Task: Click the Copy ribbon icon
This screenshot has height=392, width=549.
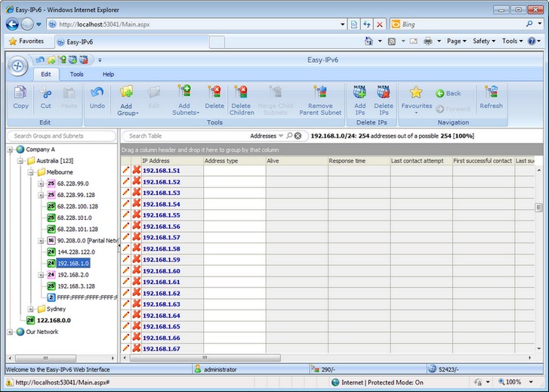Action: click(x=20, y=93)
